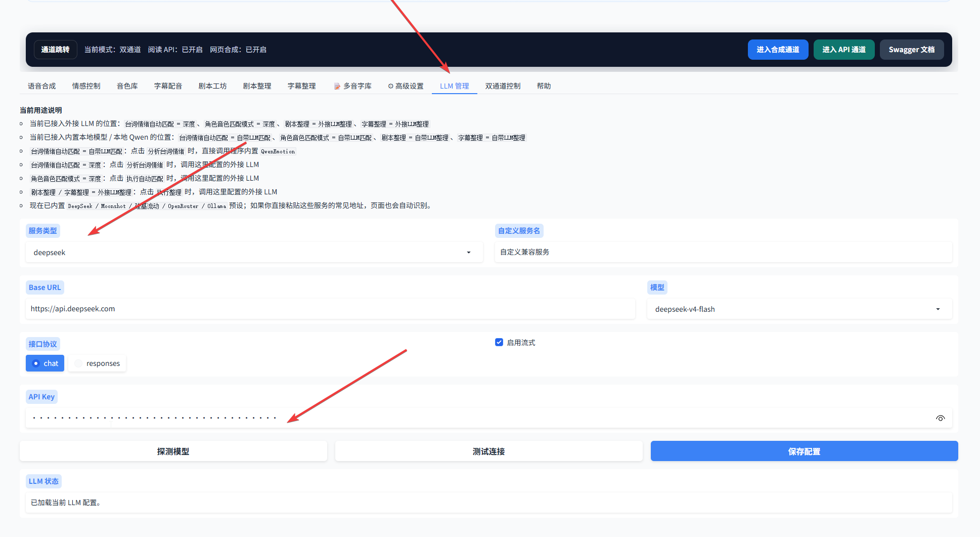Open the 多音字库 tab
The height and width of the screenshot is (537, 980).
pyautogui.click(x=353, y=86)
